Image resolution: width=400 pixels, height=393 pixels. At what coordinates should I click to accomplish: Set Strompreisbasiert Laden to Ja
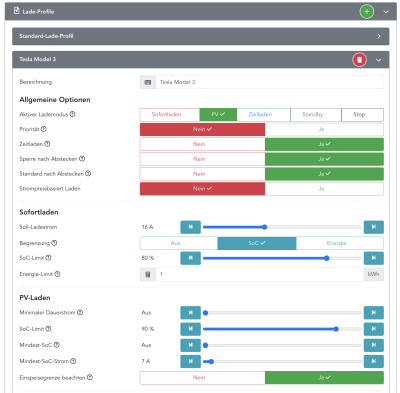[324, 189]
